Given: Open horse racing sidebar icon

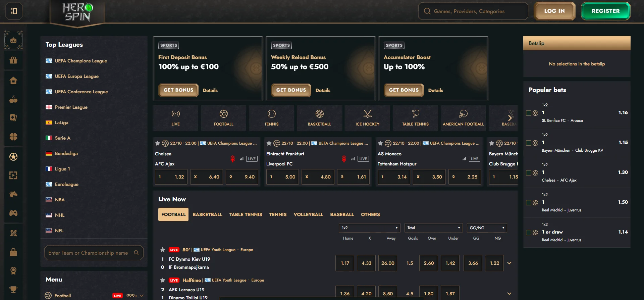Looking at the screenshot, I should click(13, 194).
